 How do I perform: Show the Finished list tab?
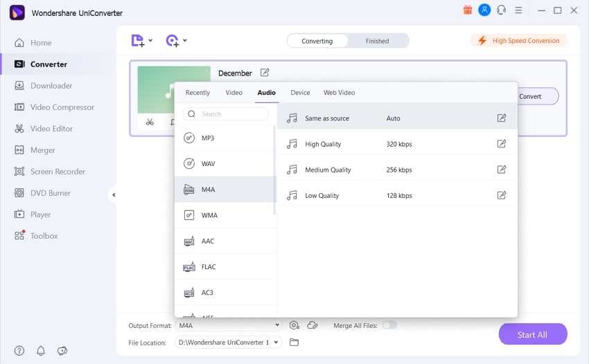point(377,41)
